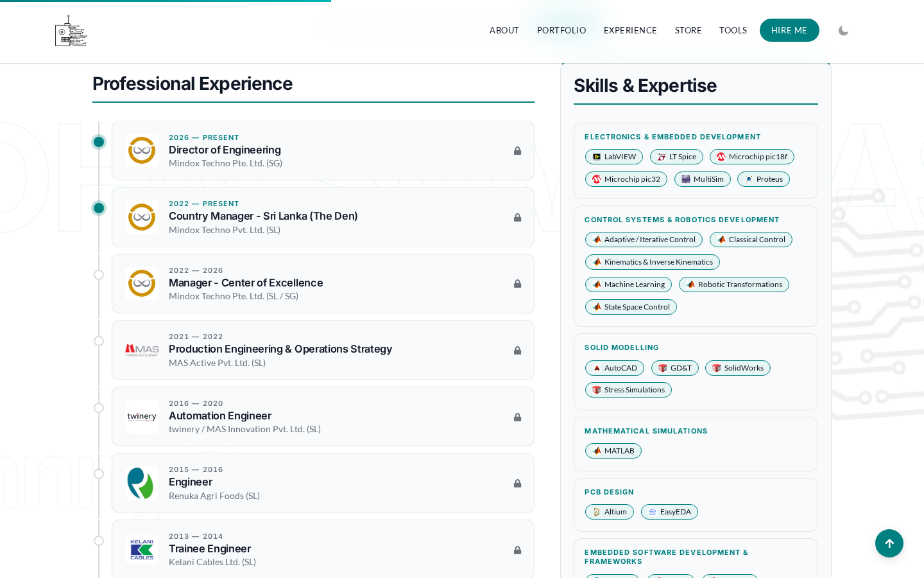This screenshot has width=924, height=578.
Task: Click the AutoCAD skill tag
Action: [x=615, y=368]
